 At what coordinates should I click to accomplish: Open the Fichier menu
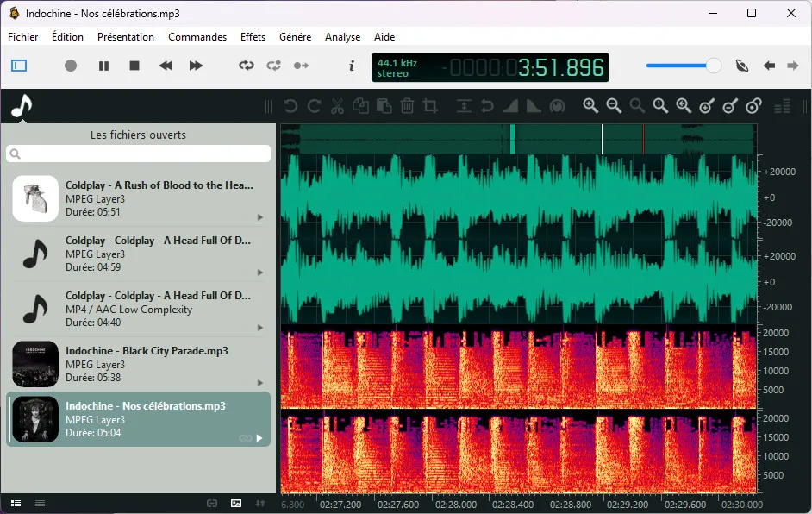22,37
